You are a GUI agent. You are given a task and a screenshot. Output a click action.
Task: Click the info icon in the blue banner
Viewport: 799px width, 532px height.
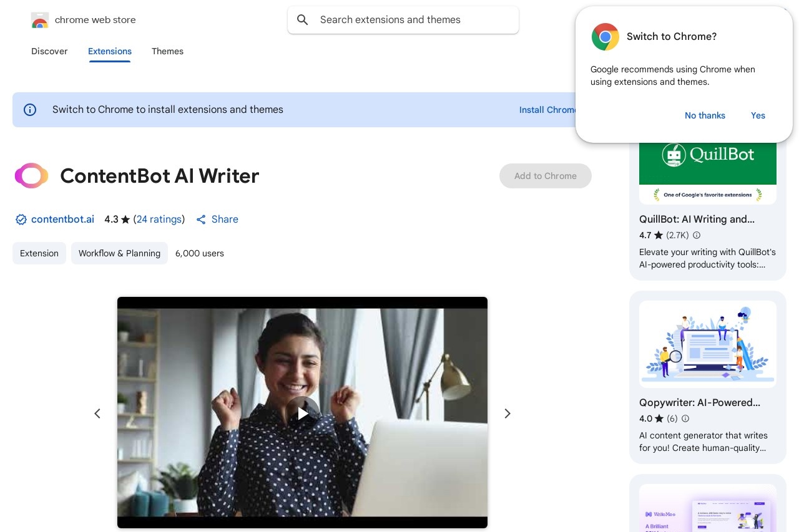click(30, 110)
